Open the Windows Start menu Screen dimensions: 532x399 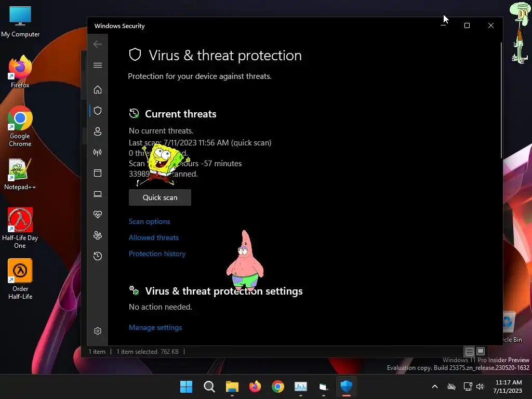click(186, 387)
